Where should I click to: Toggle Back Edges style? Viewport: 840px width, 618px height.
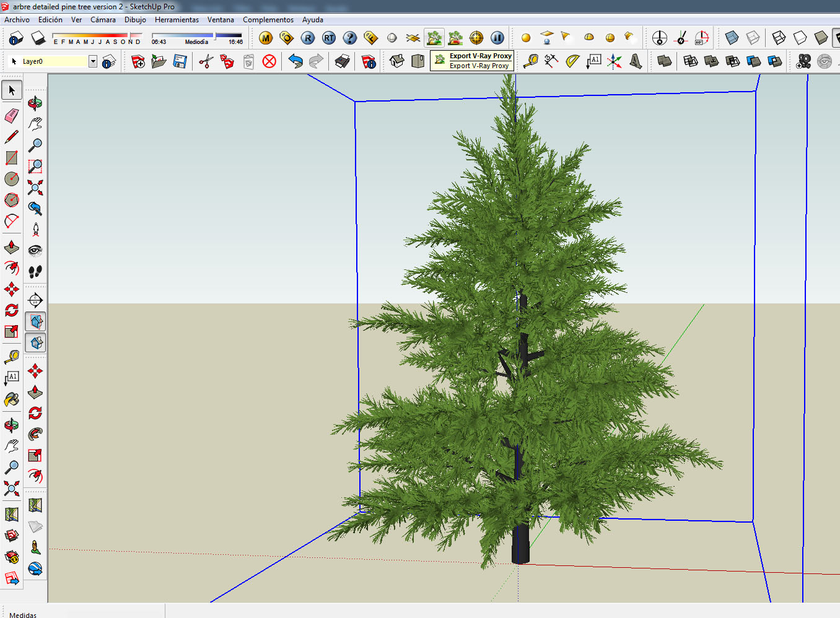click(x=753, y=38)
